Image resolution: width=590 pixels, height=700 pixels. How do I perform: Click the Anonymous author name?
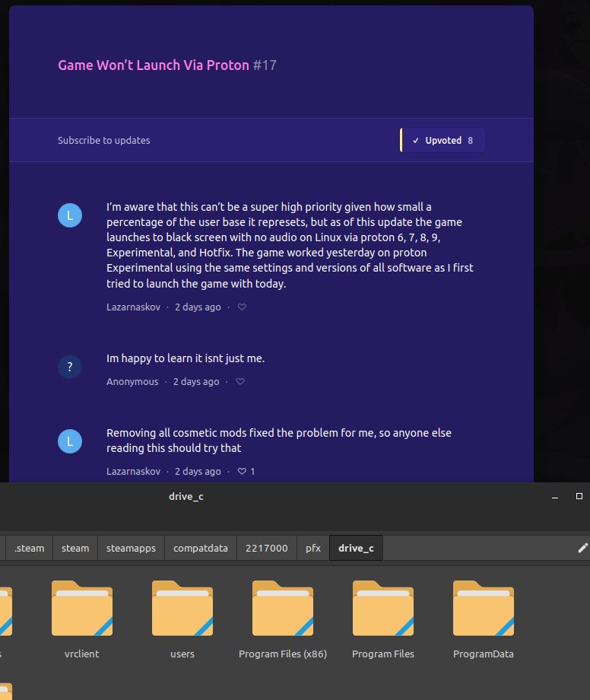point(132,382)
